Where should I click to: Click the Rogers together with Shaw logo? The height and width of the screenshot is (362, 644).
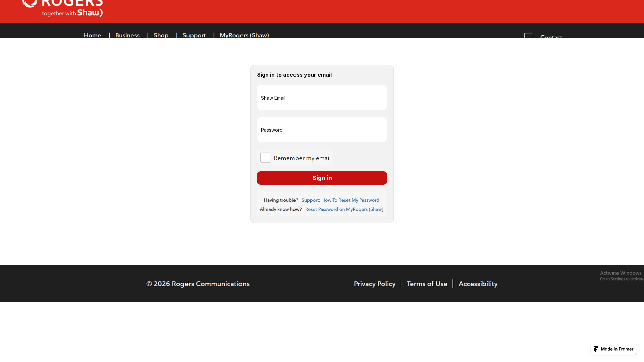click(x=63, y=8)
